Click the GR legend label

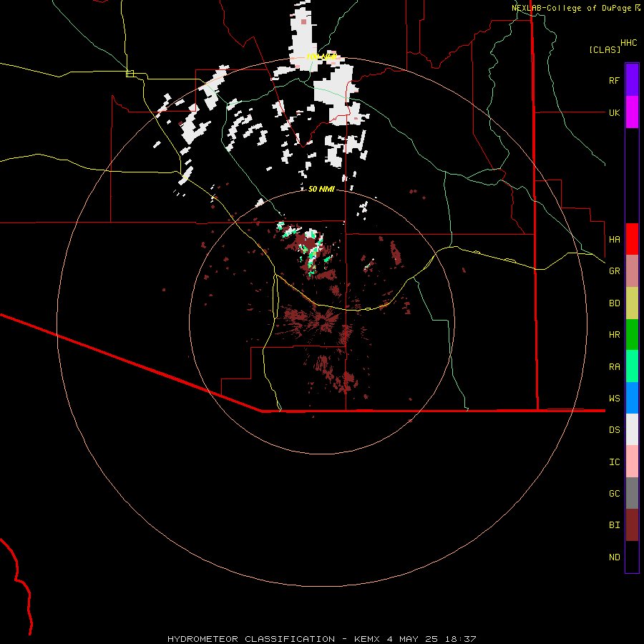coord(614,271)
